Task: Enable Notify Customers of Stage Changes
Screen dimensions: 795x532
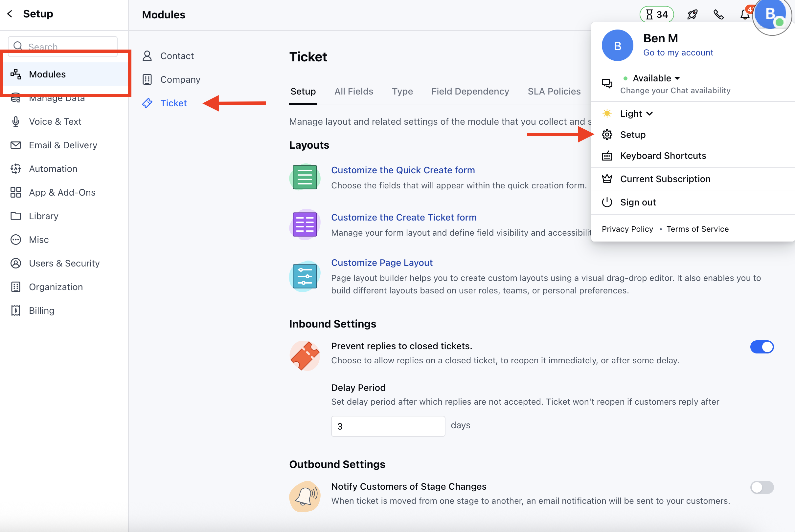Action: click(x=762, y=487)
